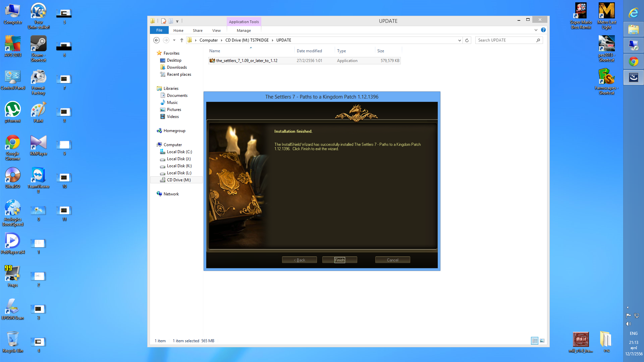The image size is (644, 362).
Task: Select CD Drive (M:) in sidebar
Action: point(179,180)
